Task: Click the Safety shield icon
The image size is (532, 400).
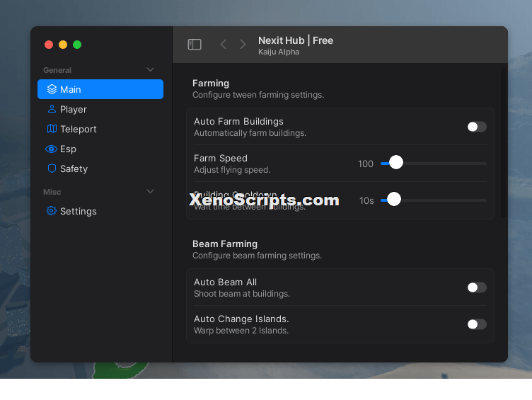Action: [x=52, y=168]
